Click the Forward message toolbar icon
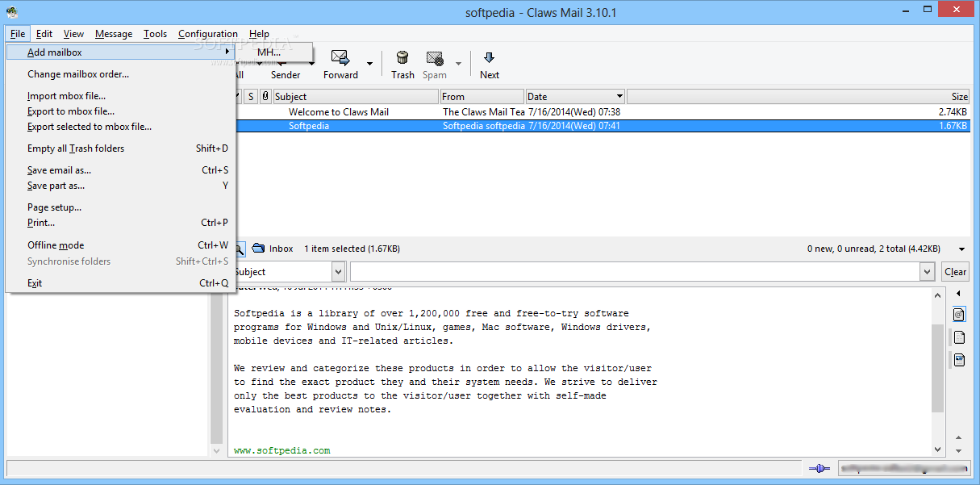The height and width of the screenshot is (485, 980). click(x=340, y=58)
